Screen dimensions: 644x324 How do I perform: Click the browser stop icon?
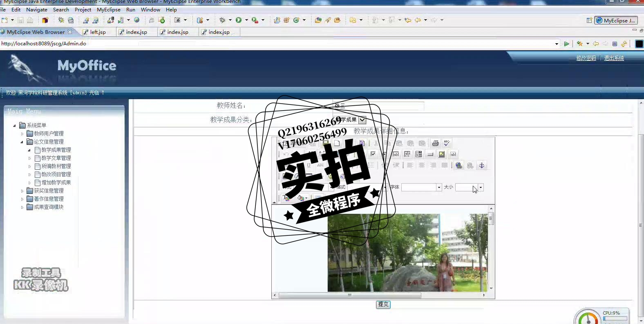615,44
